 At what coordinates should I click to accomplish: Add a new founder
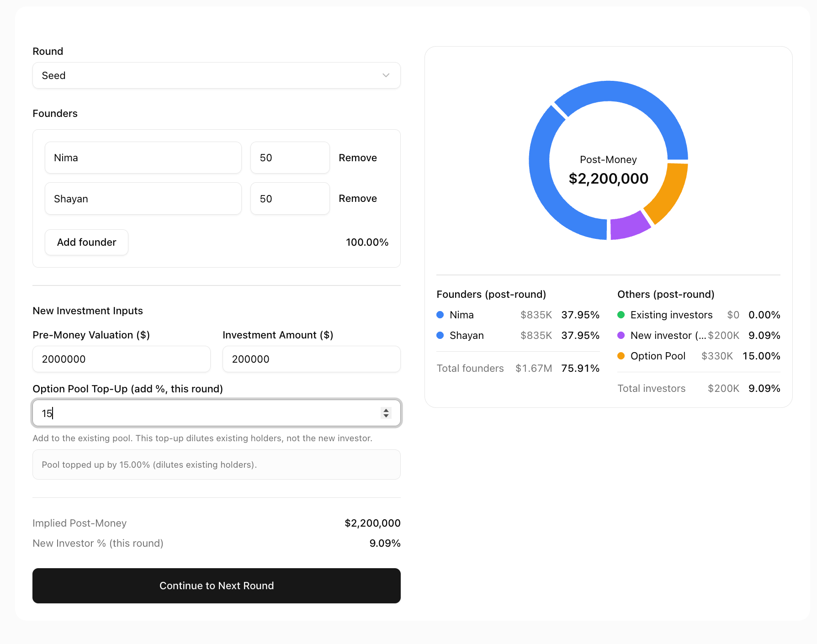[86, 242]
